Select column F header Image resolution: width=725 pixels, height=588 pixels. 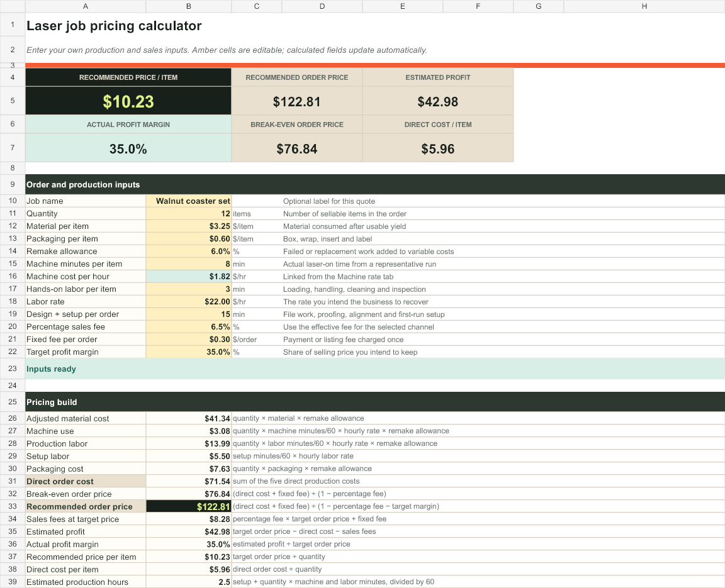click(478, 6)
